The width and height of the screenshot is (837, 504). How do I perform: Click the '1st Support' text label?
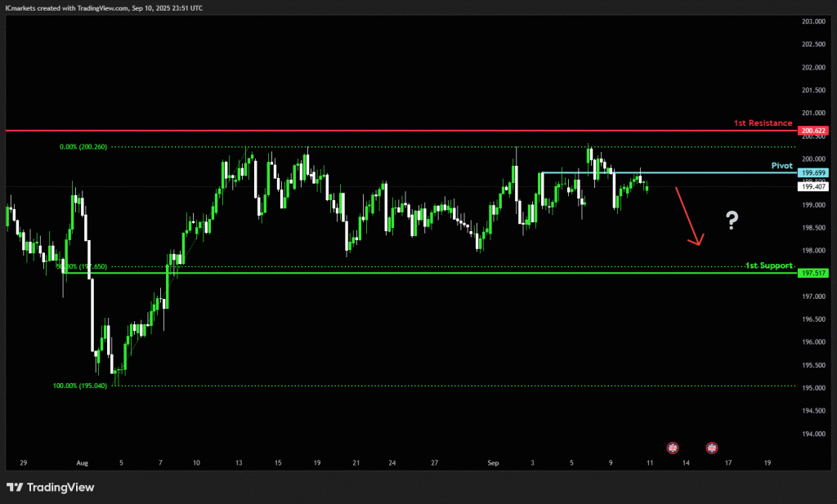(768, 265)
